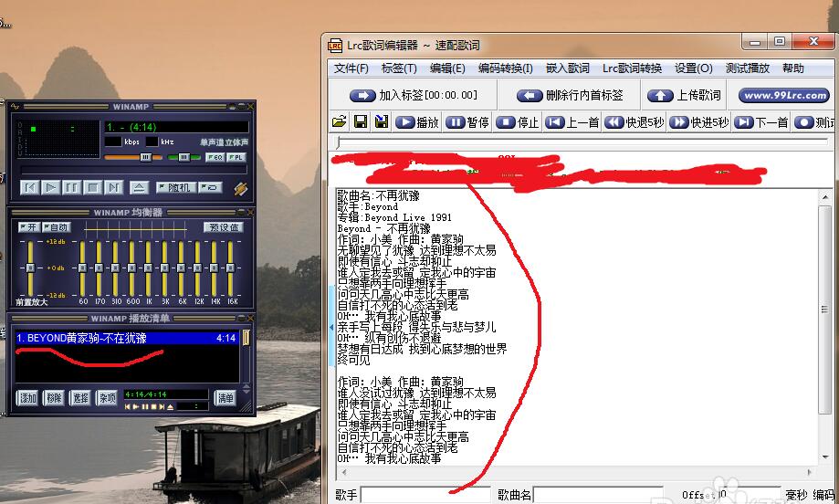Toggle the equalizer 开 on switch
Screen dimensions: 839x504
28,226
